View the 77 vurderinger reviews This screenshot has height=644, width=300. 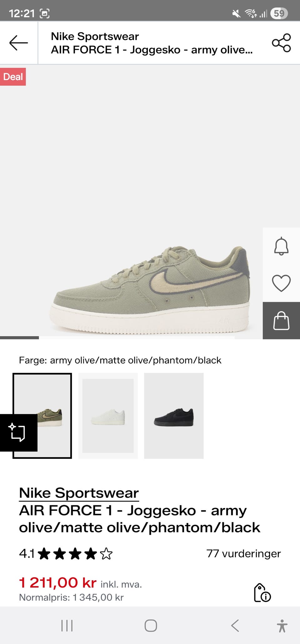pos(243,554)
